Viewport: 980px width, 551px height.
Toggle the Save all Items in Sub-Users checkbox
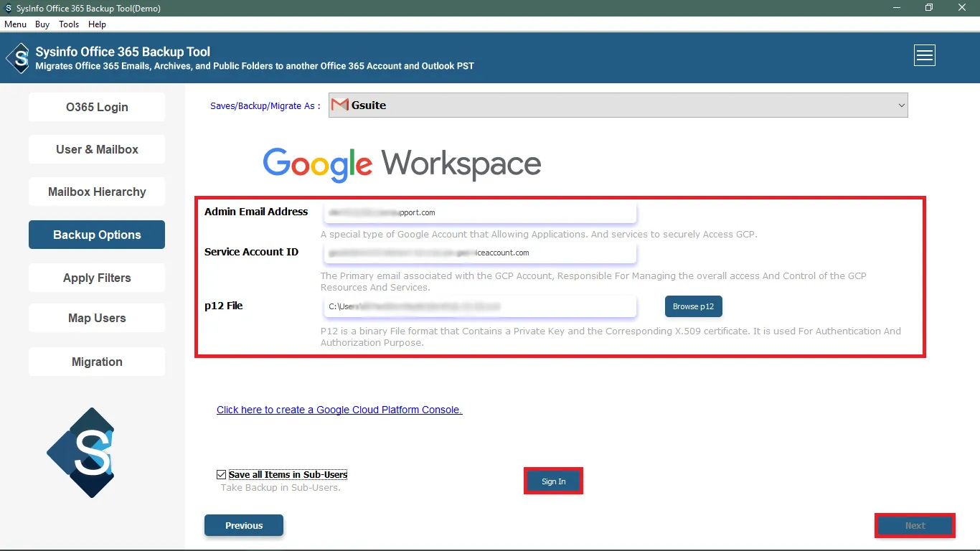tap(221, 474)
